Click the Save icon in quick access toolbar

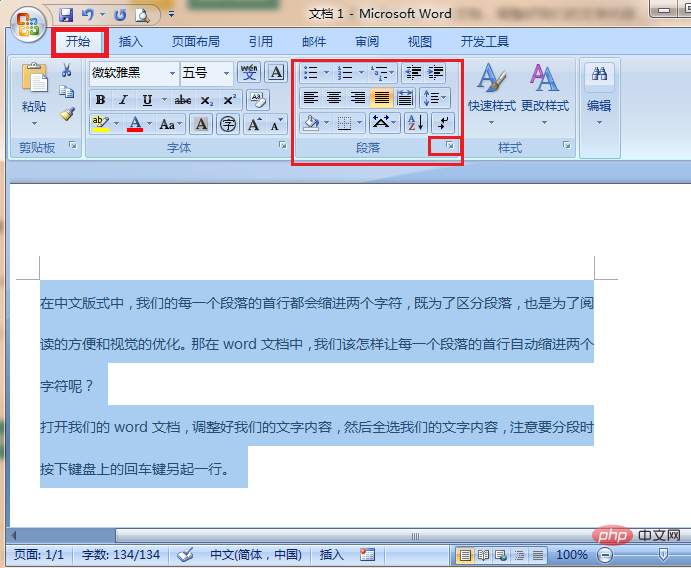(x=66, y=15)
